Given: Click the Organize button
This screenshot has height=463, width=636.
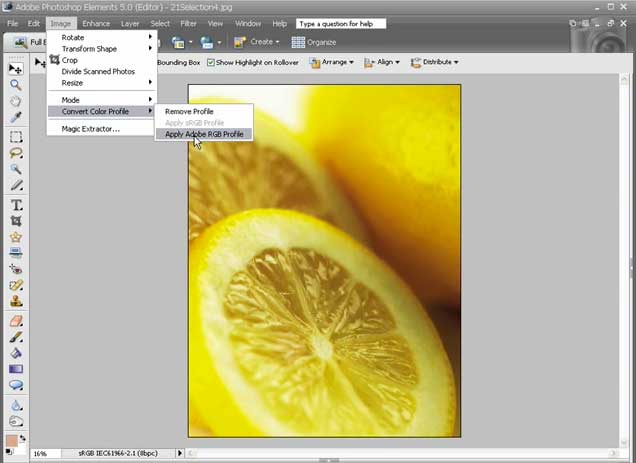Looking at the screenshot, I should (314, 42).
